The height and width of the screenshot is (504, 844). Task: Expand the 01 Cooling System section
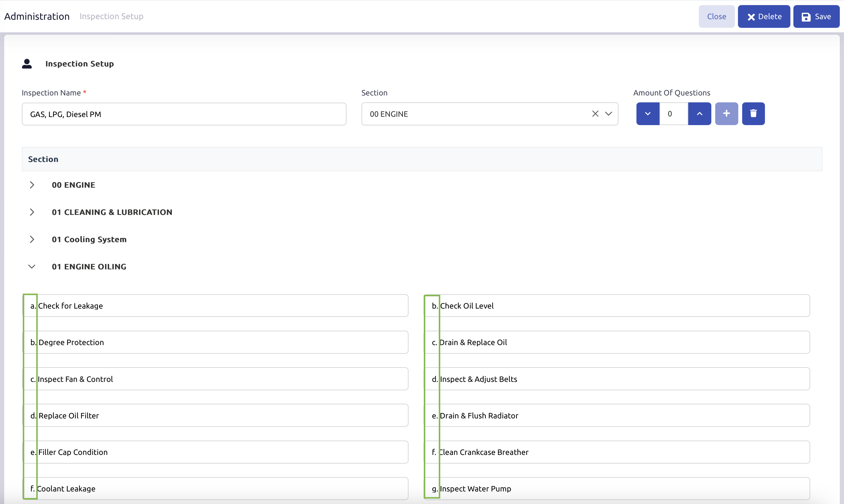click(32, 239)
